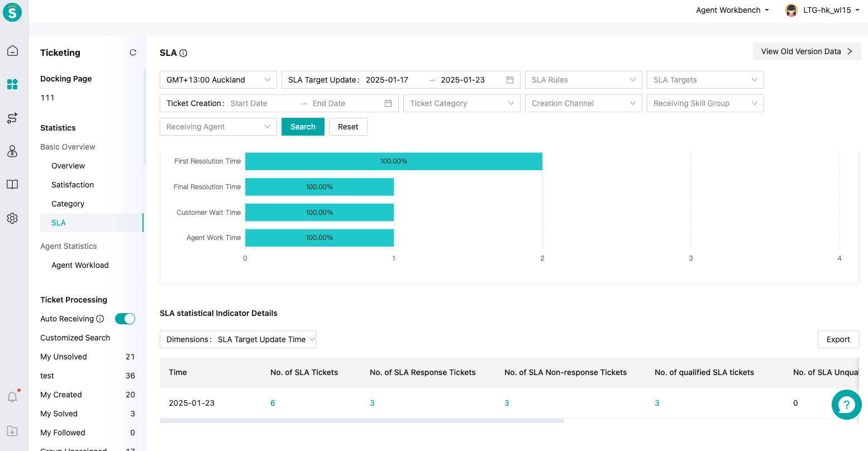Open the home icon in left rail
868x451 pixels.
pyautogui.click(x=12, y=51)
